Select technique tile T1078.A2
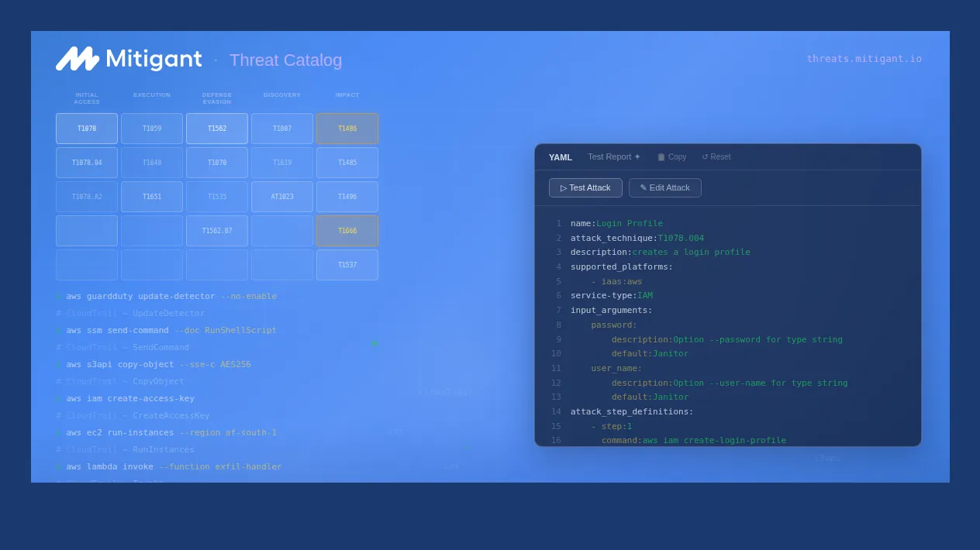The height and width of the screenshot is (550, 980). click(87, 197)
